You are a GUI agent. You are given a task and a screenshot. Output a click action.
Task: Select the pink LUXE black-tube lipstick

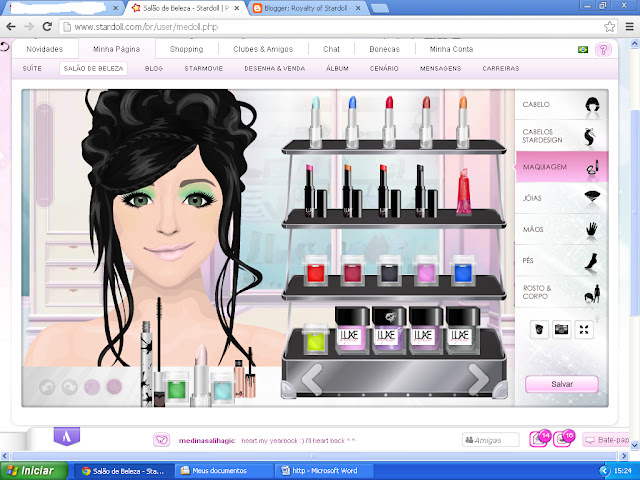click(x=314, y=191)
